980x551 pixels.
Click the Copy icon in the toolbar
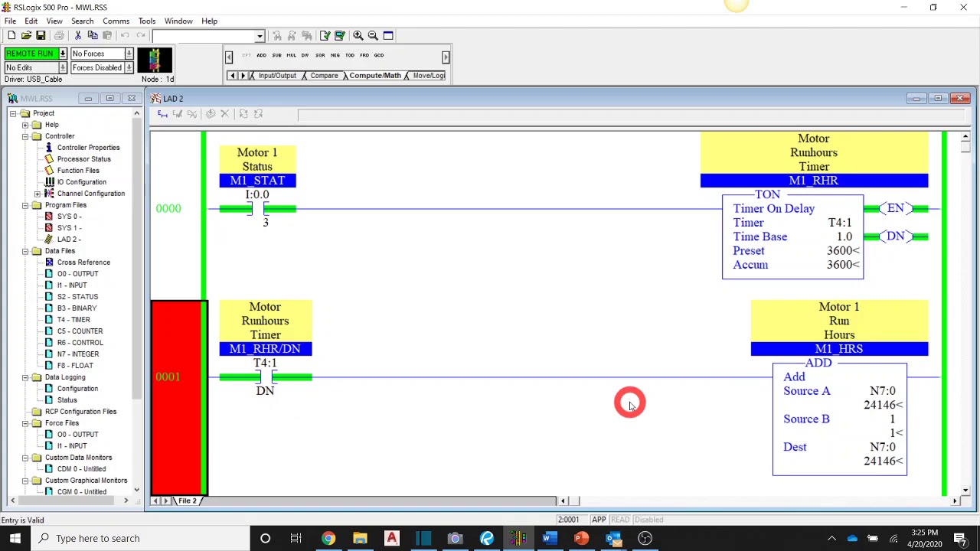tap(93, 35)
